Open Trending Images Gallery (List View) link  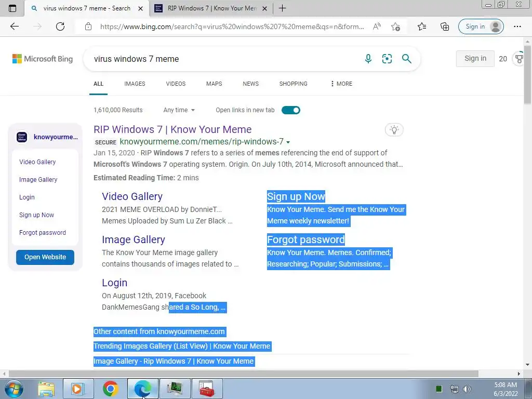pos(182,346)
